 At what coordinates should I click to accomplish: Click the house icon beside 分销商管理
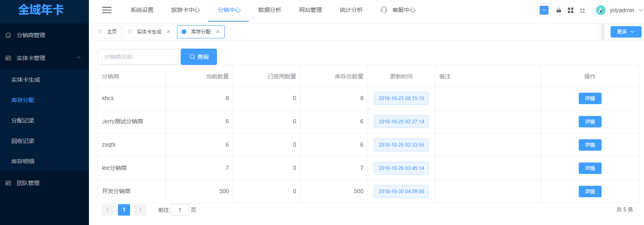tap(8, 35)
